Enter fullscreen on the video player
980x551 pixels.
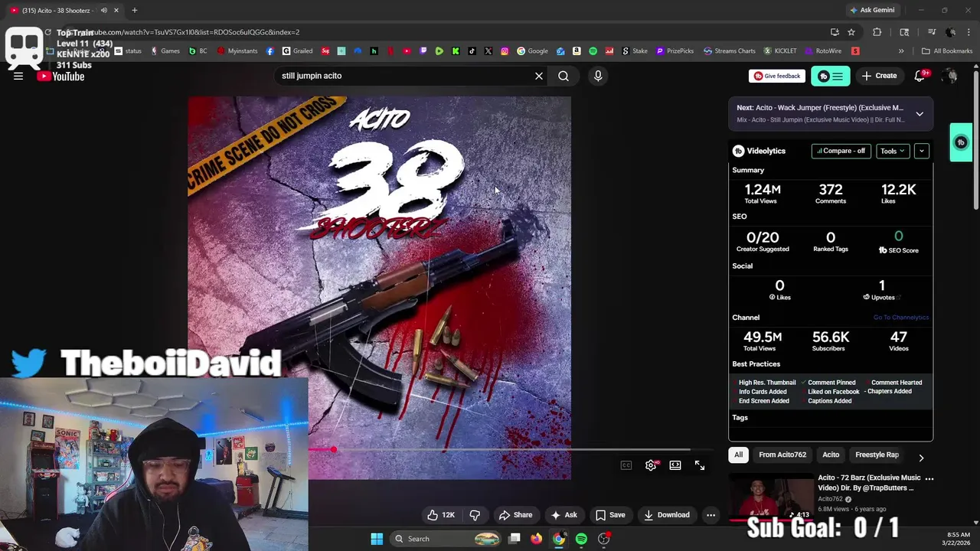[x=700, y=465]
